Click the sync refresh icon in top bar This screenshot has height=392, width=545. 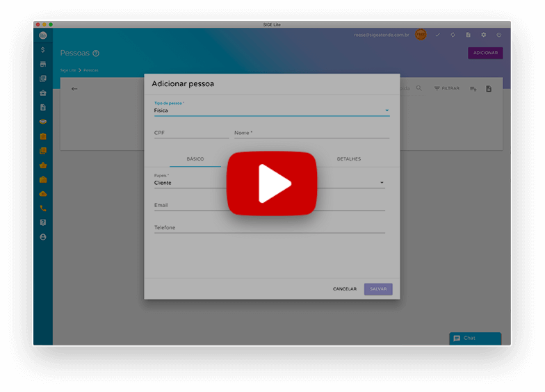453,35
